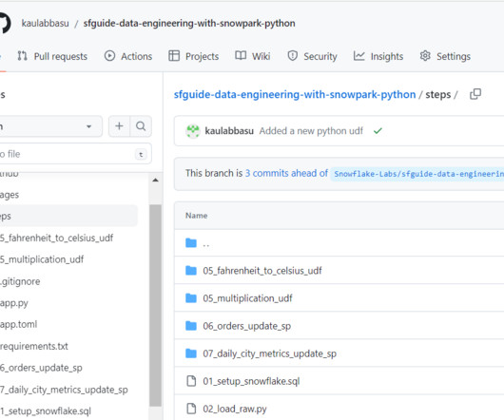The image size is (504, 420).
Task: Open file 01_setup_snowflake.sql in file list
Action: coord(251,381)
